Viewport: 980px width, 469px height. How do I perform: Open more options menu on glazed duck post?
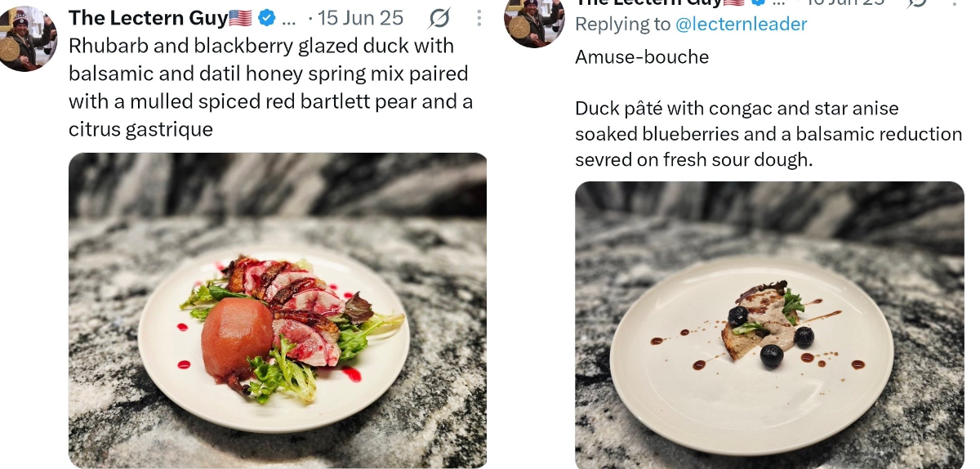point(479,17)
